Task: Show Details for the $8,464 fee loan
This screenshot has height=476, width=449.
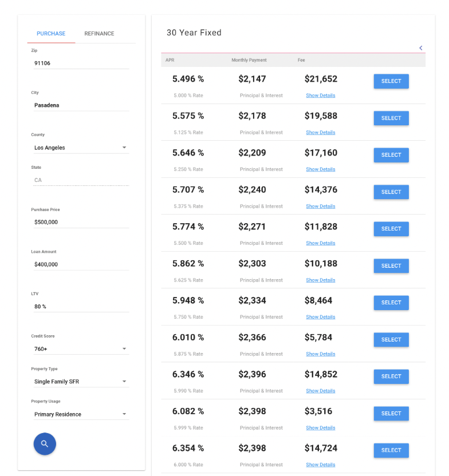Action: 320,317
